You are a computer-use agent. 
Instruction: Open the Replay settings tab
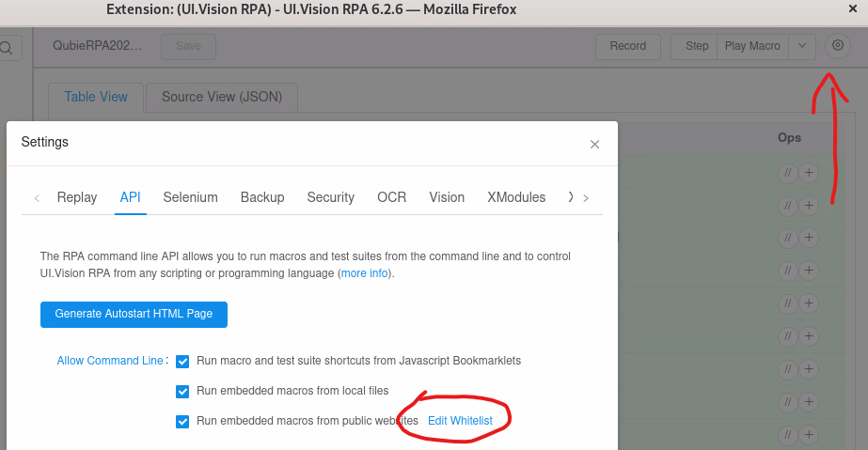77,197
